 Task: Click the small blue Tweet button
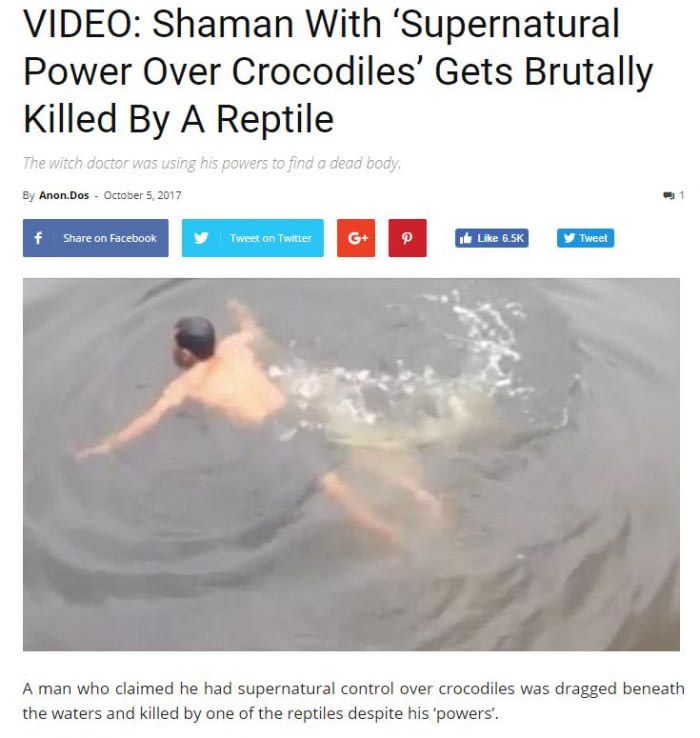coord(586,238)
